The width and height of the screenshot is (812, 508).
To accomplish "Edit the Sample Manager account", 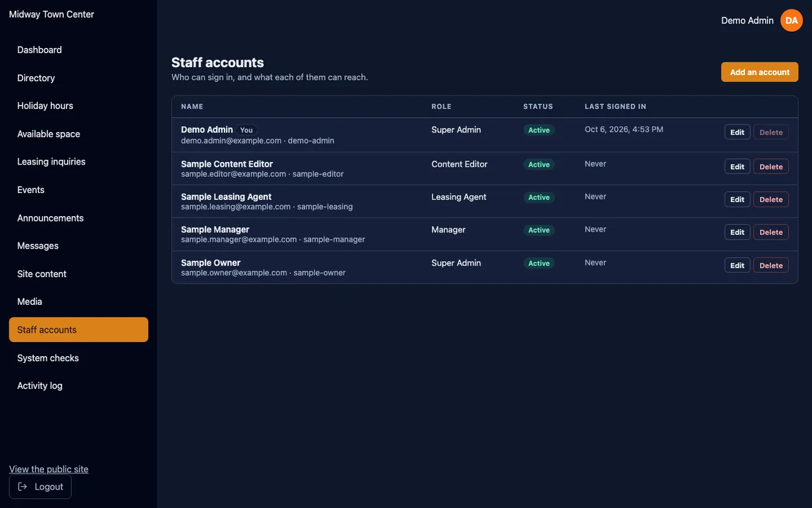I will 737,232.
